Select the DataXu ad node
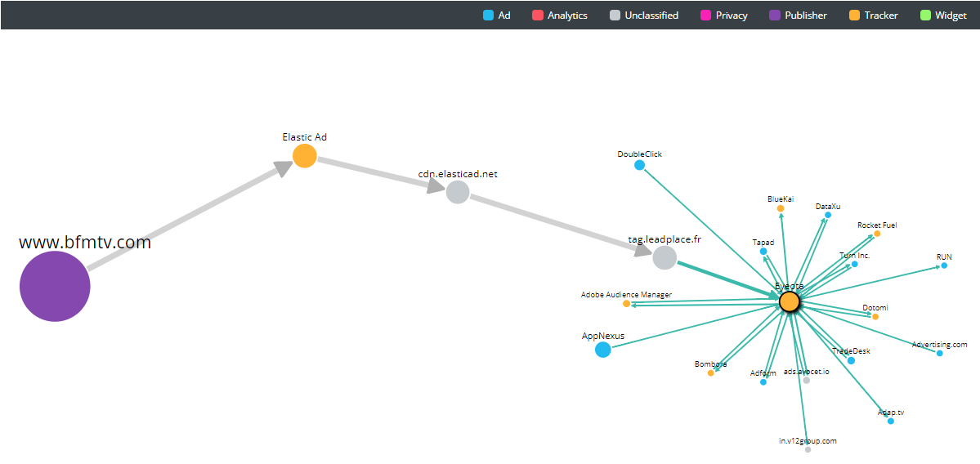 click(x=827, y=215)
